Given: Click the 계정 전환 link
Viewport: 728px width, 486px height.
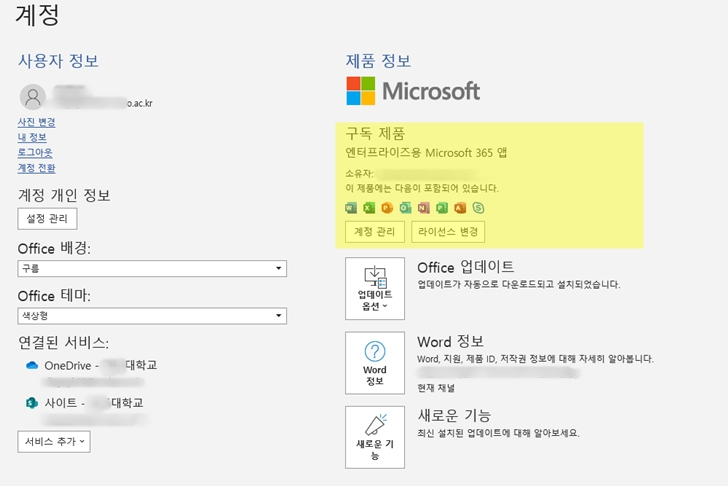Looking at the screenshot, I should [36, 168].
